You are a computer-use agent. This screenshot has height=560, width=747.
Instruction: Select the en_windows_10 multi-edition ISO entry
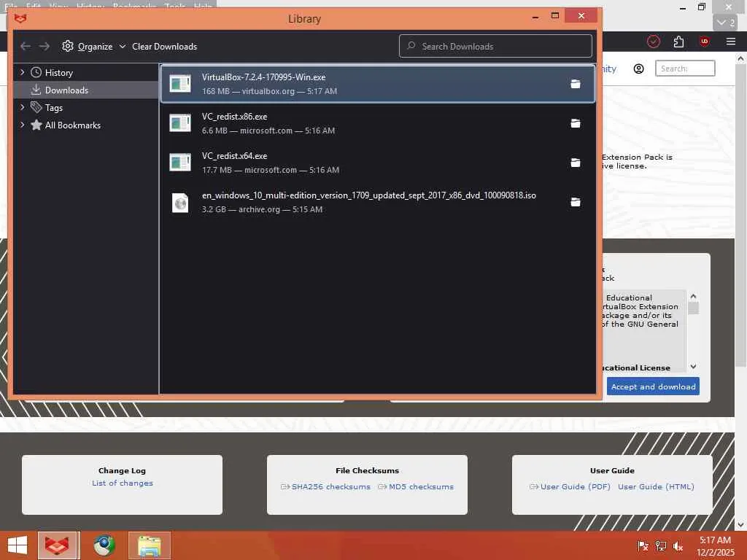point(378,203)
